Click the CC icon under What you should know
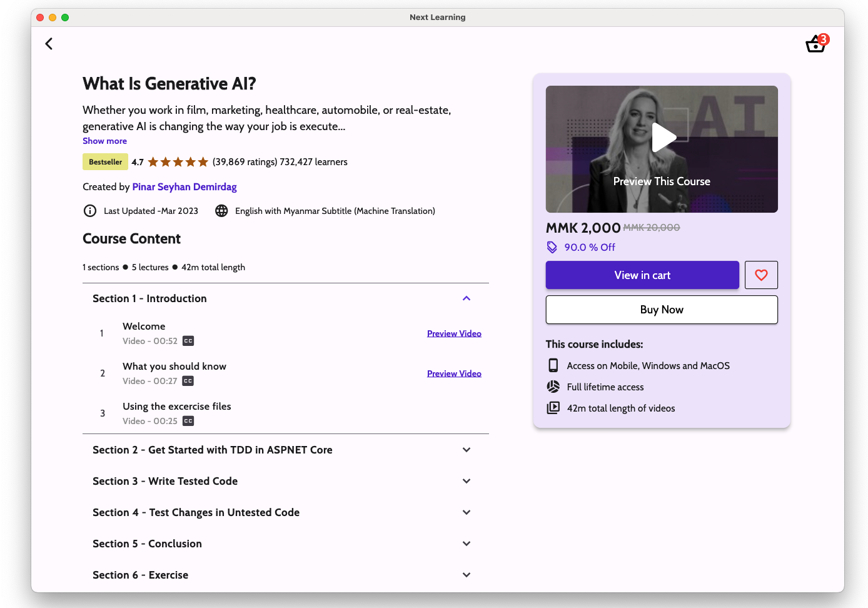The image size is (868, 608). [x=188, y=381]
